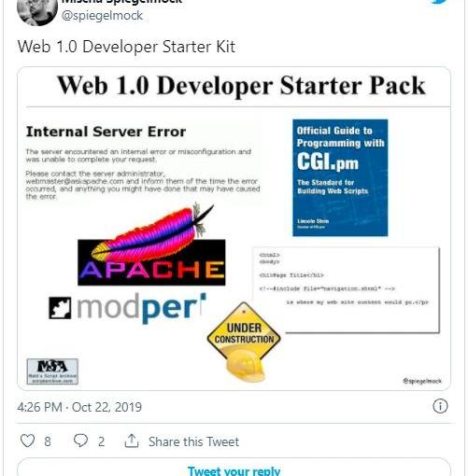Open tweet info circle icon
Screen dimensions: 468x476
[440, 406]
